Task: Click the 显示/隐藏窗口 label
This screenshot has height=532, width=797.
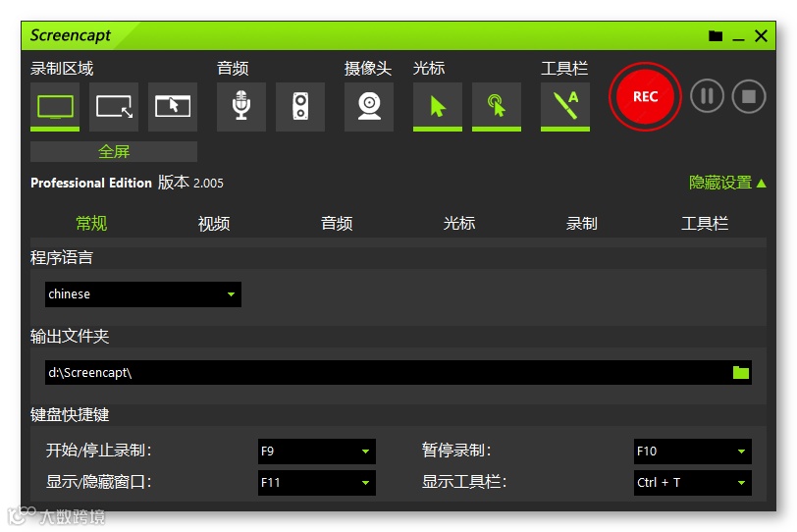Action: coord(98,482)
